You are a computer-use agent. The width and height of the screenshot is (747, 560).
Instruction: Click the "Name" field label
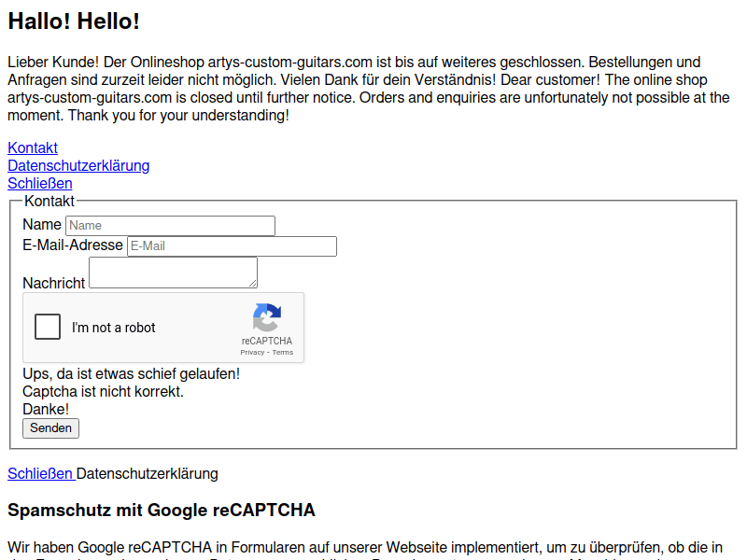[42, 224]
